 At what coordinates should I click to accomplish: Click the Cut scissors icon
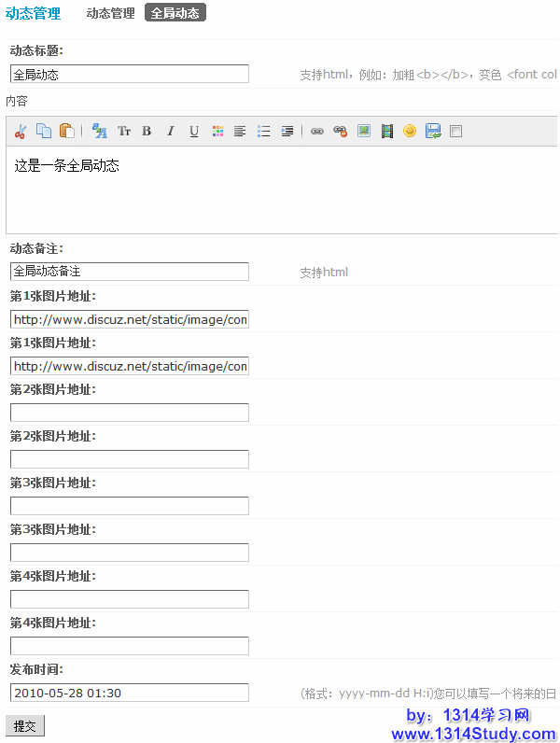[21, 132]
